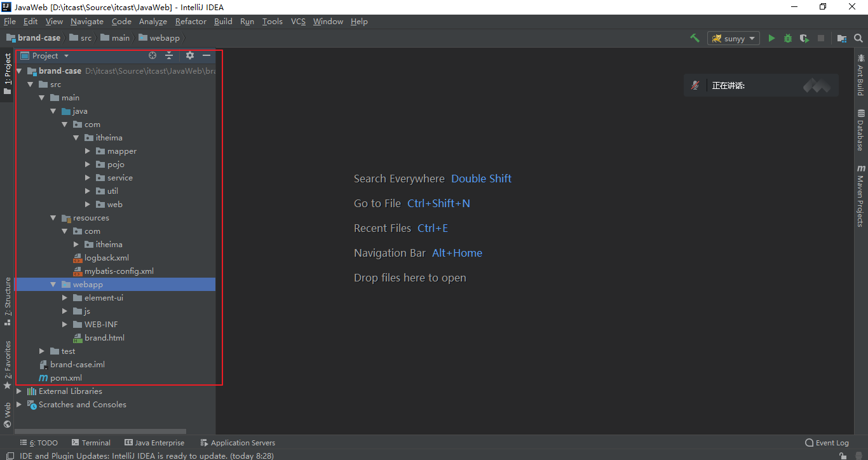Click the tool windows quick-access icon in status bar
Screen dimensions: 868x460
10,456
